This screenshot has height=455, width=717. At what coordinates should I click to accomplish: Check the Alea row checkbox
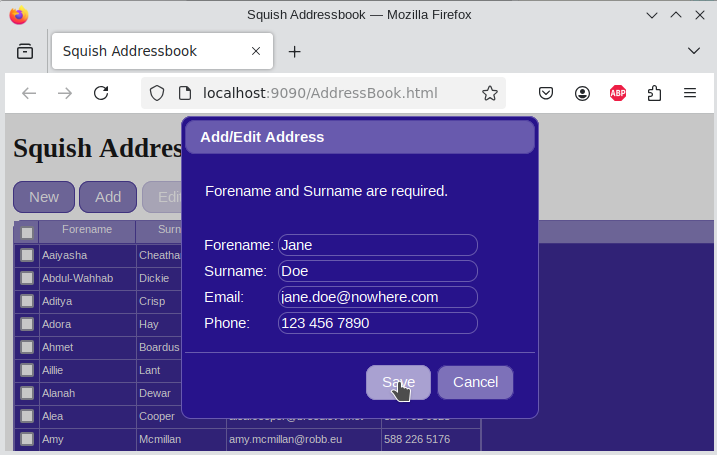coord(27,416)
